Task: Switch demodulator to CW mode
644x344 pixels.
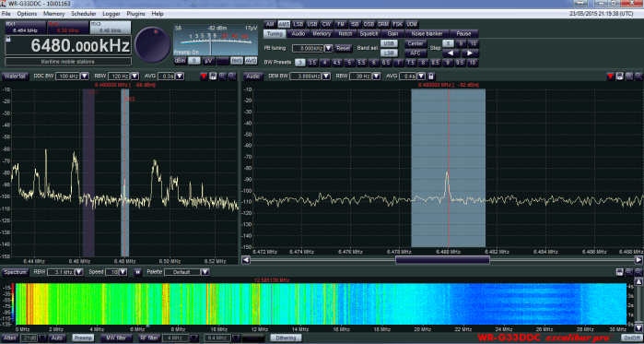Action: point(326,24)
